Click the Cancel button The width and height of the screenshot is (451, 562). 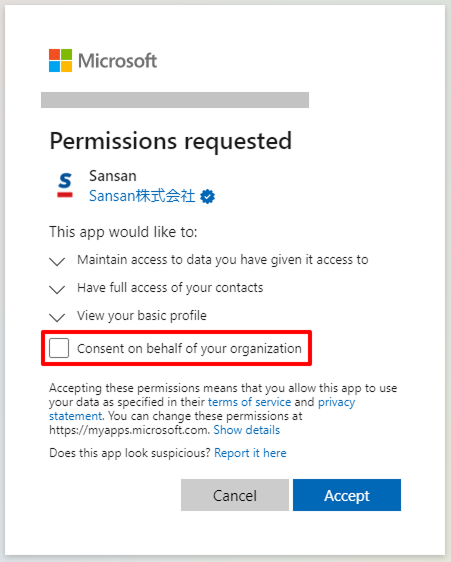[x=235, y=495]
